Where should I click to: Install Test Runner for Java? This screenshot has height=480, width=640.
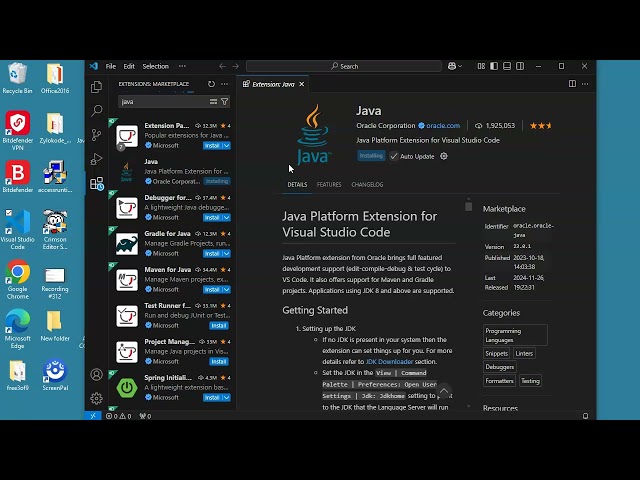219,325
